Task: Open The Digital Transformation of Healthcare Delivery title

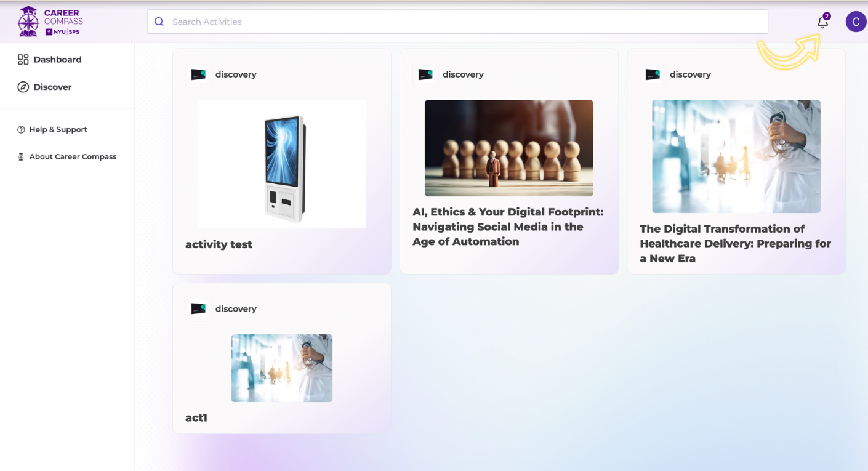Action: click(x=735, y=243)
